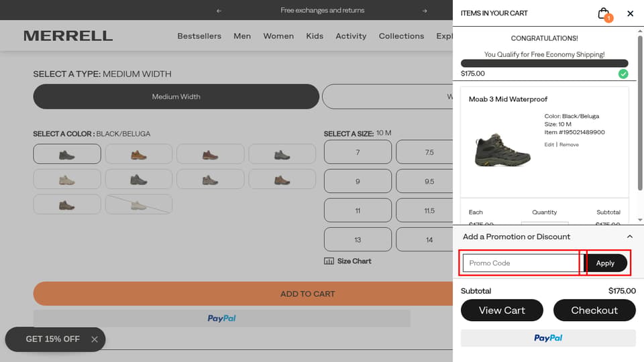Proceed to Checkout
This screenshot has height=362, width=644.
(594, 310)
